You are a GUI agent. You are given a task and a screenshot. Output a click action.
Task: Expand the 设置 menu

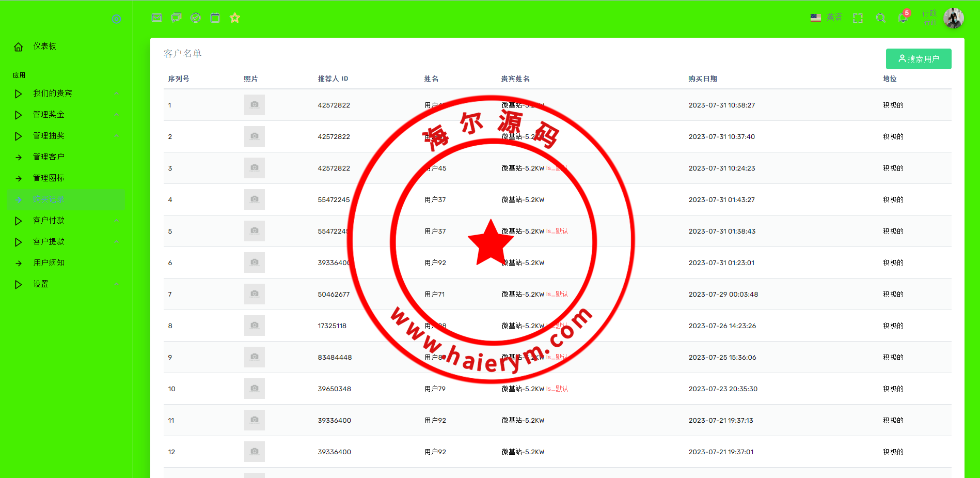click(66, 284)
